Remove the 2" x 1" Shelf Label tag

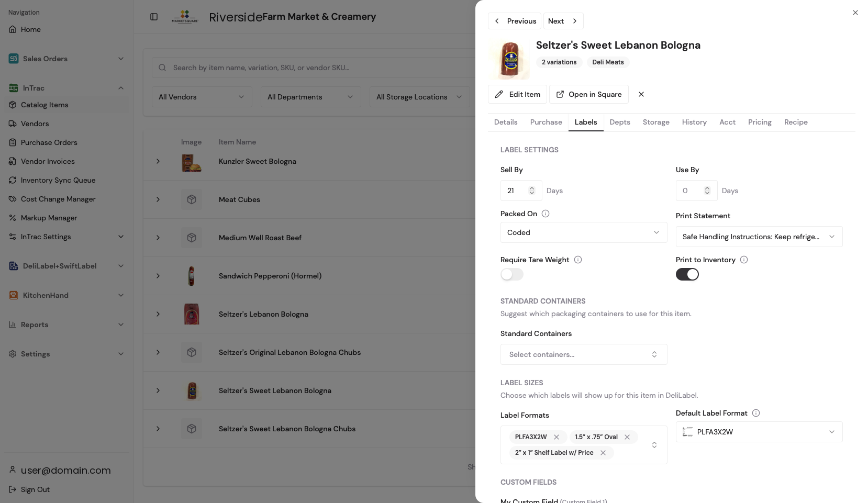click(603, 453)
